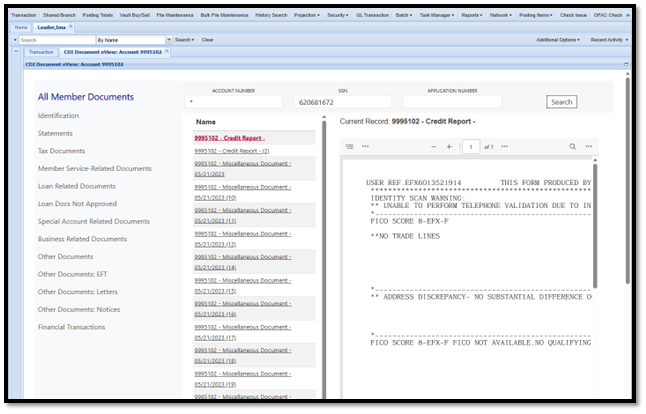Switch to the Transaction tab
This screenshot has width=646, height=414.
pos(41,52)
